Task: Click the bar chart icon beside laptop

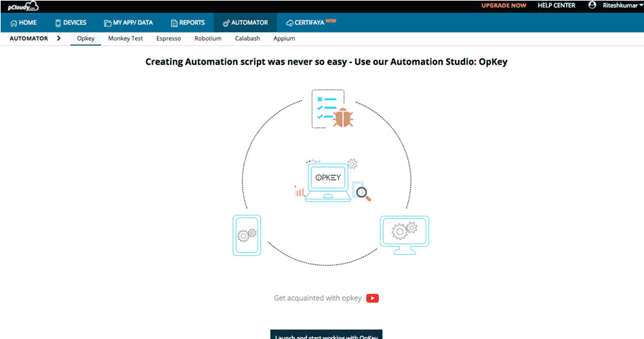Action: click(299, 191)
